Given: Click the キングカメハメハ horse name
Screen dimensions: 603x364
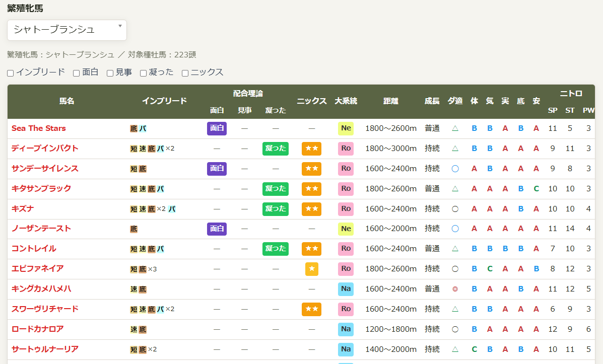Looking at the screenshot, I should (x=41, y=288).
